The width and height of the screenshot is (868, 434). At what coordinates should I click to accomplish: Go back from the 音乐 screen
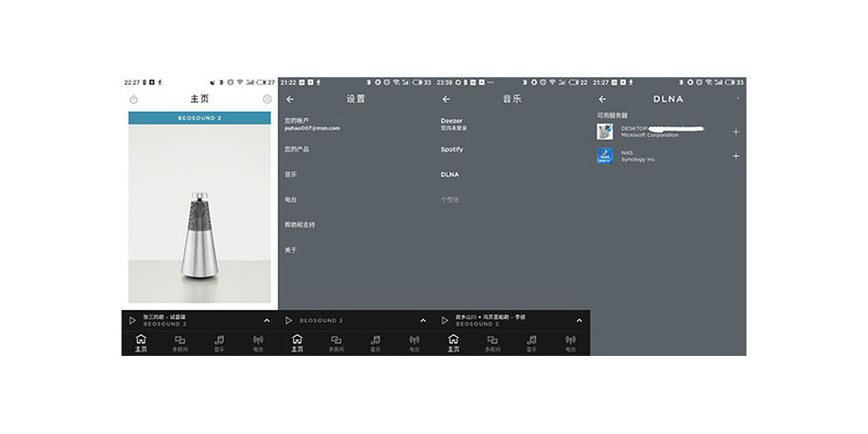[445, 100]
